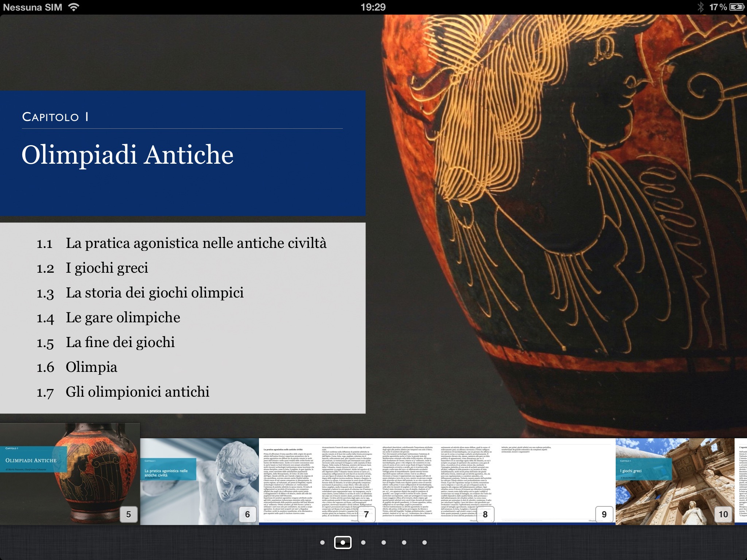Tap the battery icon in the status bar
Image resolution: width=747 pixels, height=560 pixels.
737,7
